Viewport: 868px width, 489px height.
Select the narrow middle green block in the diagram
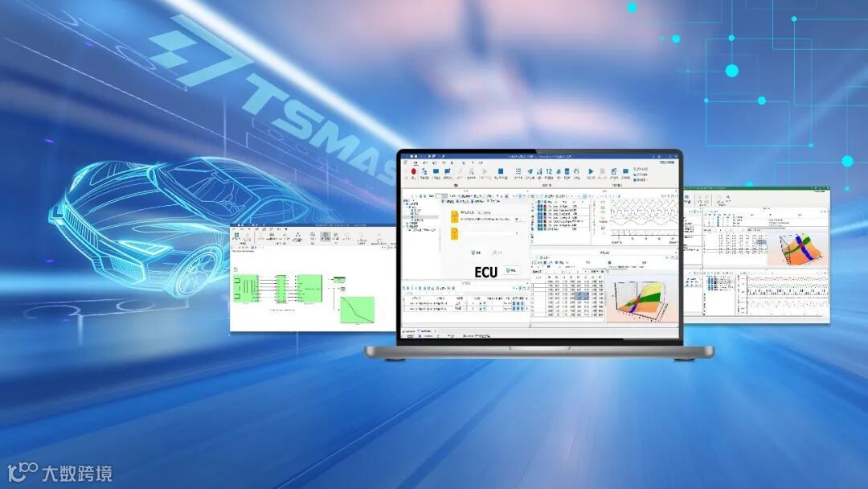[x=281, y=288]
